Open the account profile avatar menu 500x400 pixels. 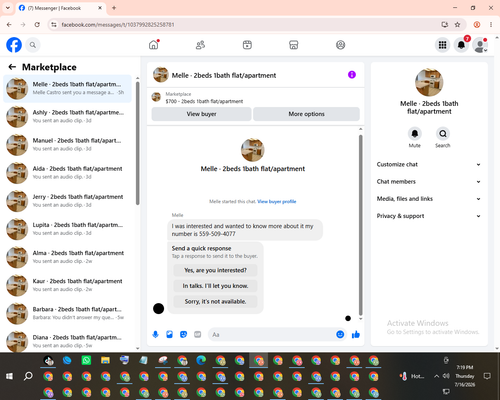(480, 45)
